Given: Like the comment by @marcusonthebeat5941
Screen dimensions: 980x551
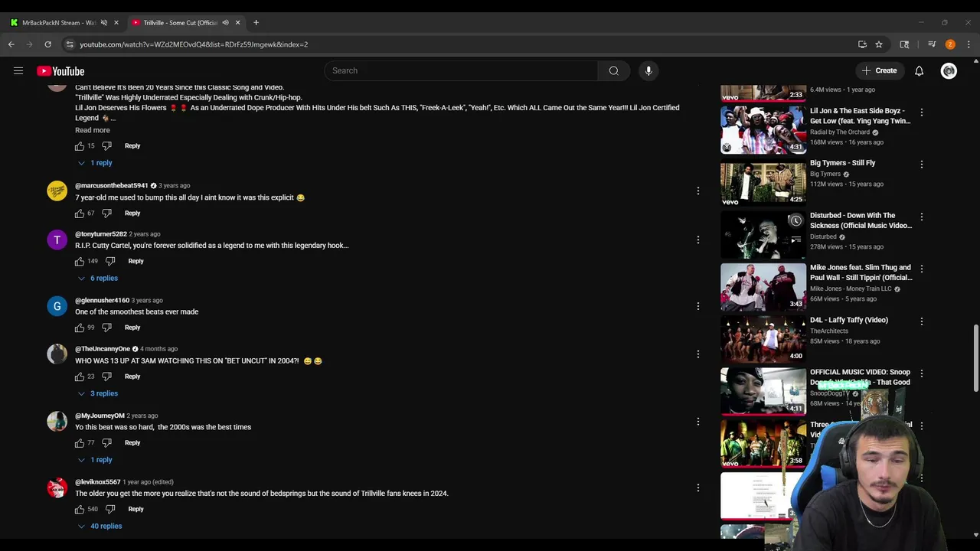Looking at the screenshot, I should (80, 214).
